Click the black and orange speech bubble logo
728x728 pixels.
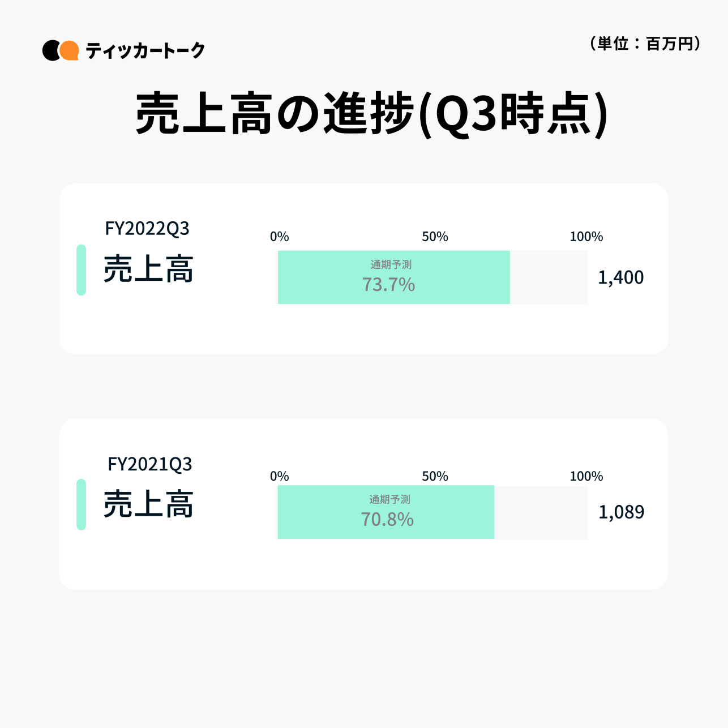point(61,50)
